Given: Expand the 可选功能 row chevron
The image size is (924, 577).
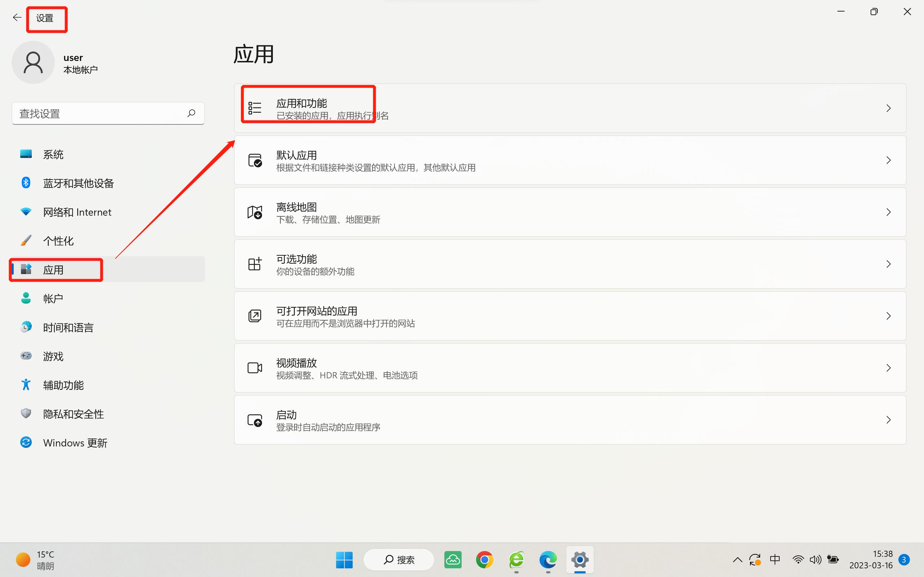Looking at the screenshot, I should coord(889,264).
